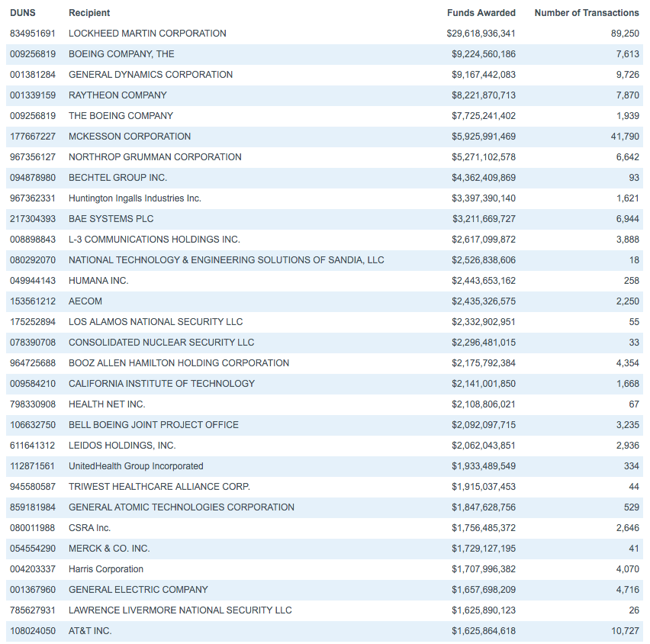Click funds amount $8,221,870,713
The image size is (650, 644).
484,95
